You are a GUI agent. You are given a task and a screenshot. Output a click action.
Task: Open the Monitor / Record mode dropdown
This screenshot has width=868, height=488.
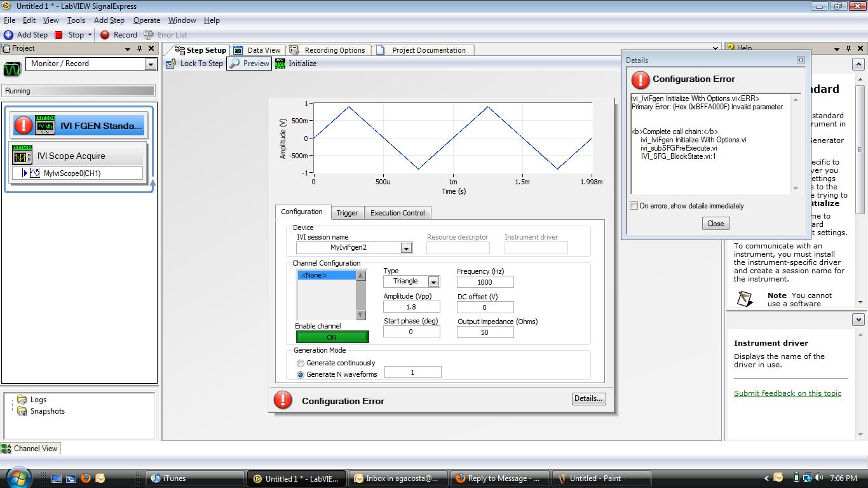(x=151, y=64)
